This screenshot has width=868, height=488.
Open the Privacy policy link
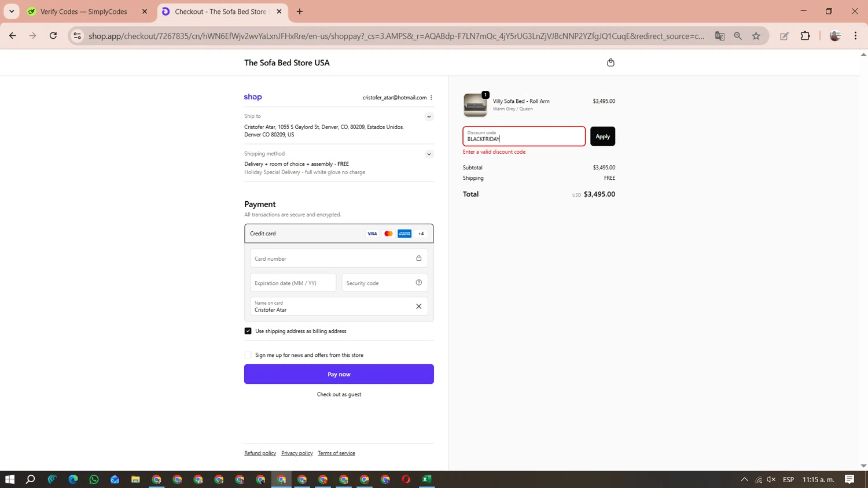[x=297, y=453]
